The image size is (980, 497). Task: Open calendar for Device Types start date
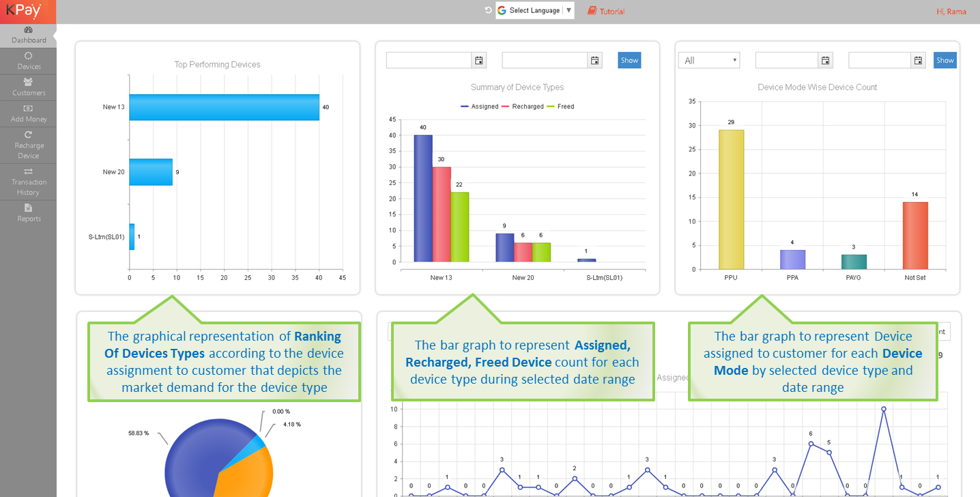[x=479, y=60]
